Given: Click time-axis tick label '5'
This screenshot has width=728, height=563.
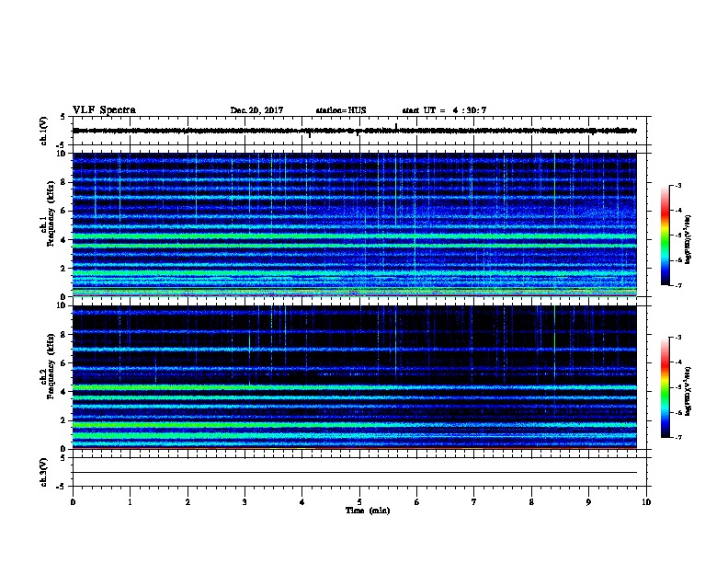Looking at the screenshot, I should (359, 502).
